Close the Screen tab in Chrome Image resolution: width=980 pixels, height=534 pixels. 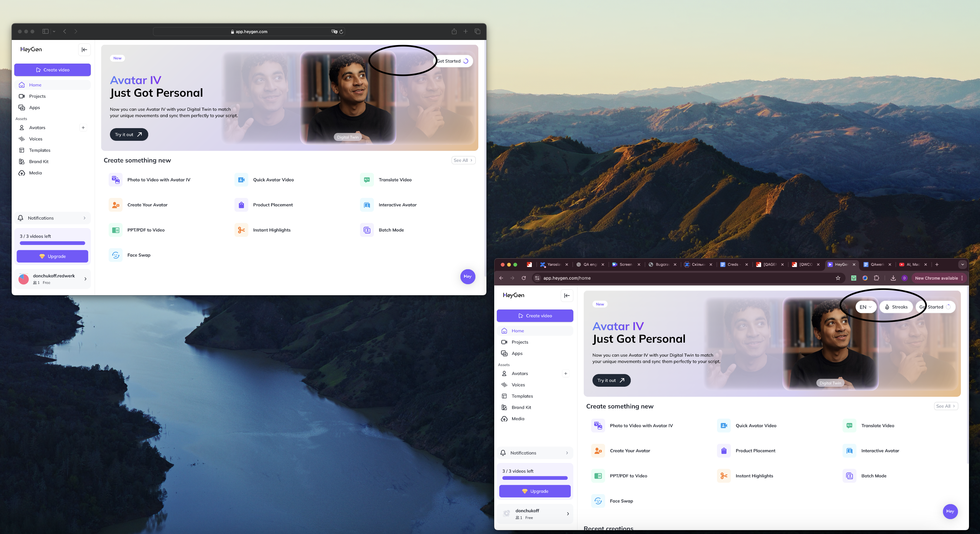639,264
